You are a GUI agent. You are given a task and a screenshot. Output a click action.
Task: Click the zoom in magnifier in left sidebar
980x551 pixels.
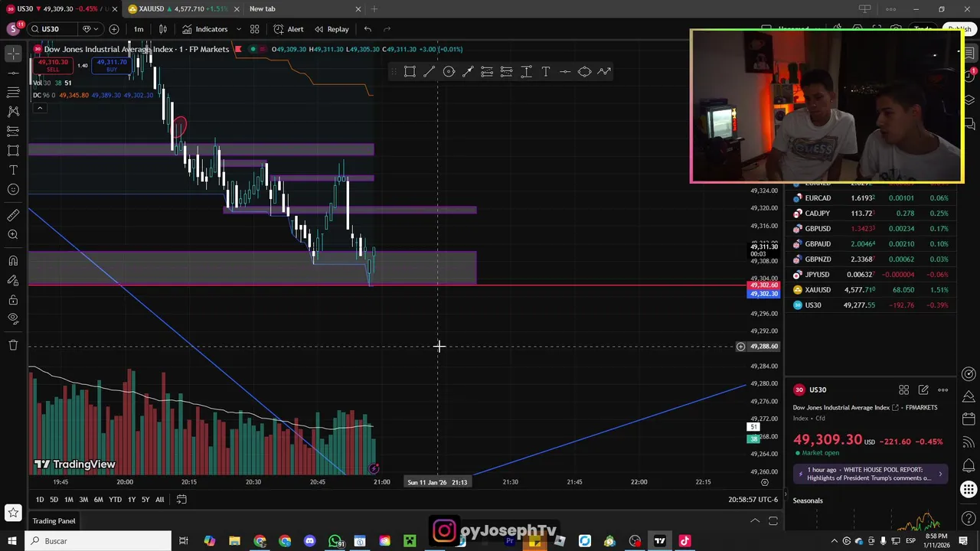[13, 235]
